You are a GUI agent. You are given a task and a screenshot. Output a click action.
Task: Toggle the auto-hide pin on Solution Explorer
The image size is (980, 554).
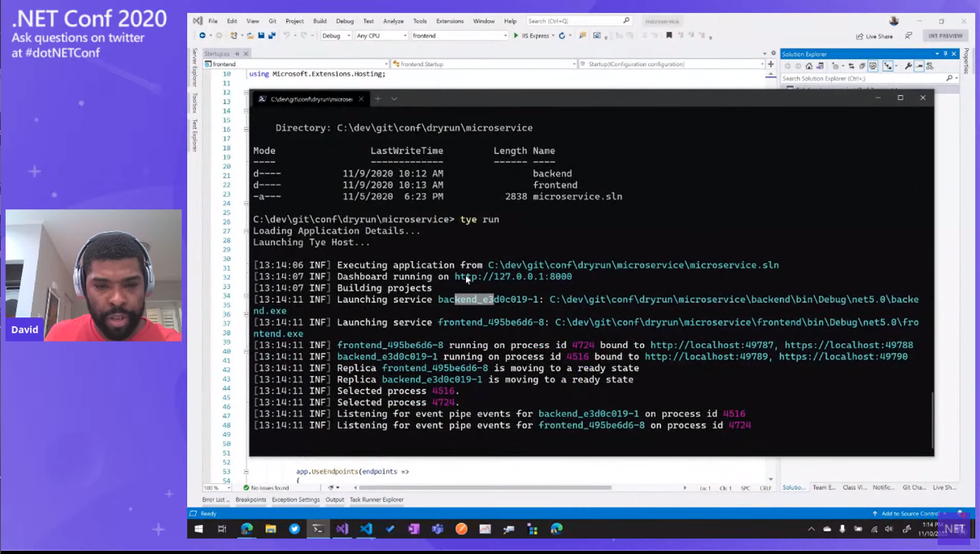[x=945, y=54]
